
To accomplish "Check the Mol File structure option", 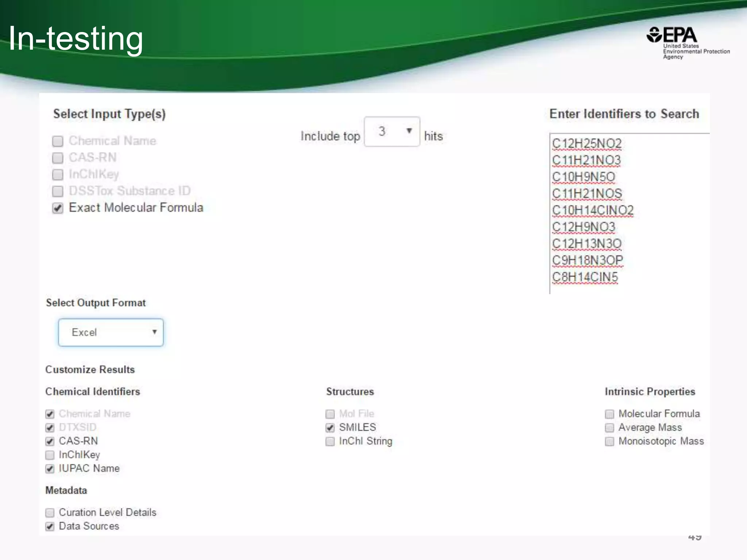I will pos(330,414).
